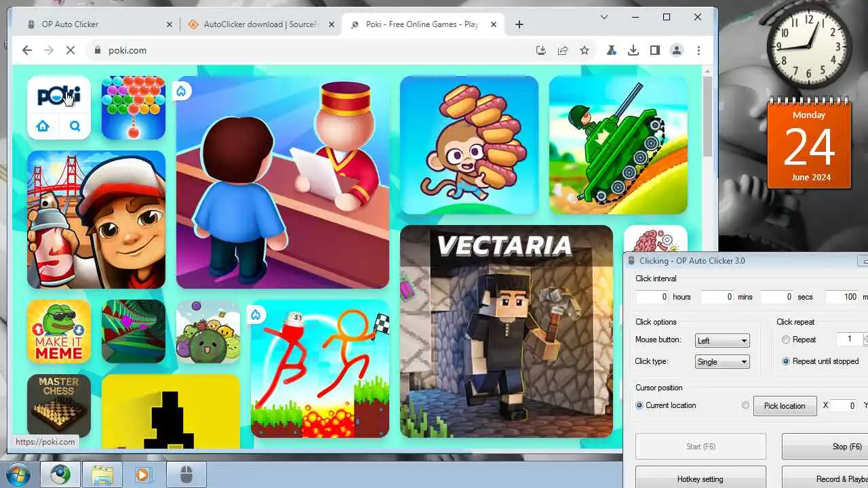
Task: Open Record & Playback
Action: 825,479
